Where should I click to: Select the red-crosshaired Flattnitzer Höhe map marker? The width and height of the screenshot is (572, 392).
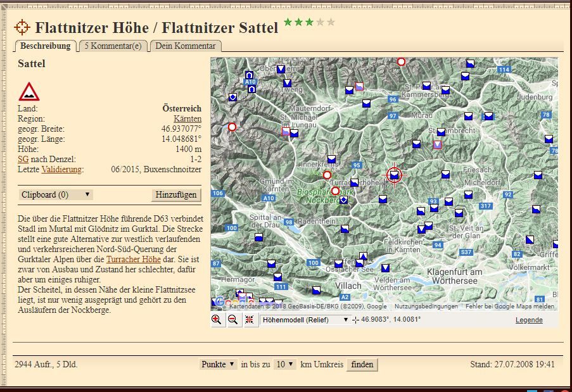[395, 175]
